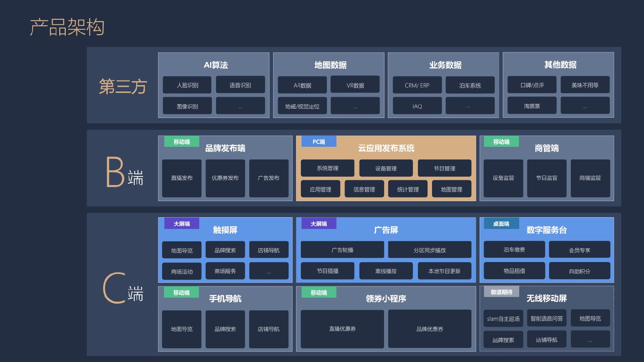
Task: Click the 地图管理 box
Action: click(x=451, y=189)
